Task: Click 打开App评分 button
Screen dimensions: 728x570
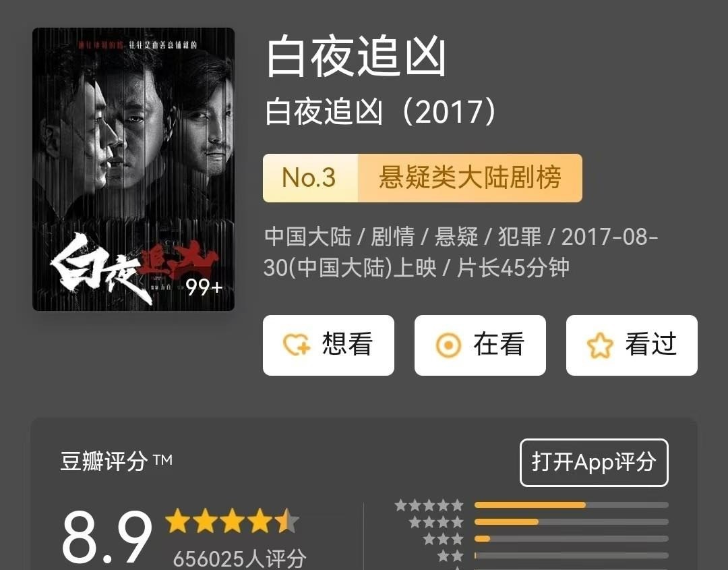Action: (x=594, y=462)
